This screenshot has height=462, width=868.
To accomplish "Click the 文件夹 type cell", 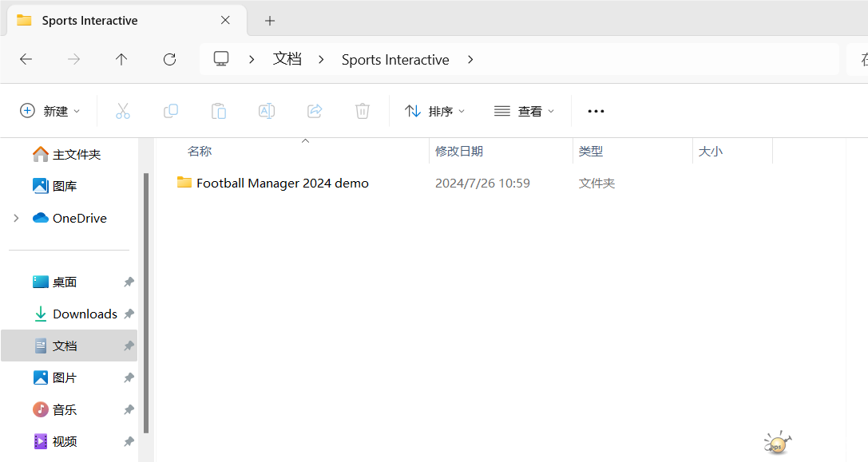I will [x=597, y=184].
